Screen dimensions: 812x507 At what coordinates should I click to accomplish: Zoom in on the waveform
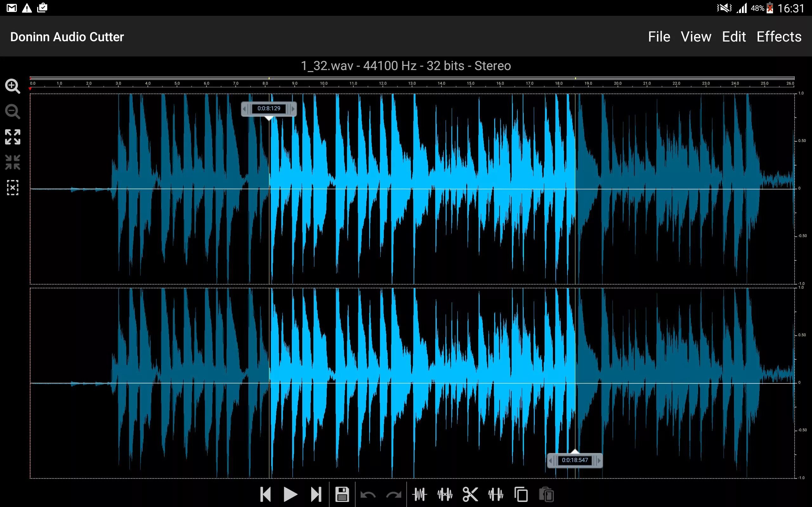pyautogui.click(x=12, y=86)
